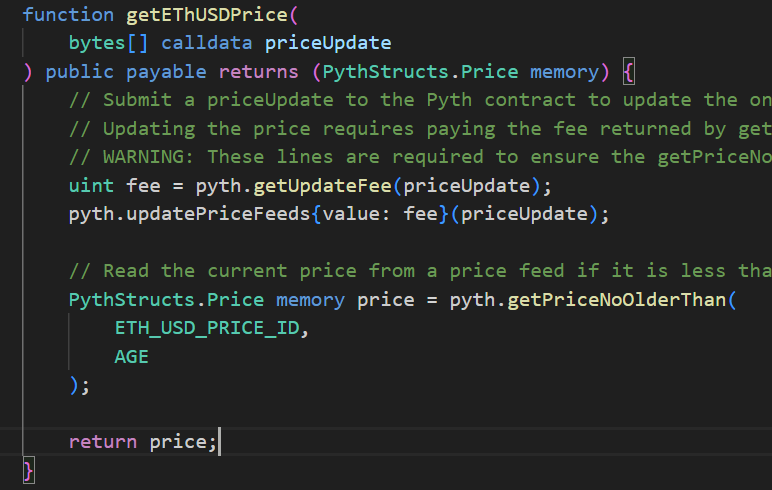The image size is (772, 490).
Task: Click the ETH_USD_PRICE_ID constant
Action: pos(206,328)
